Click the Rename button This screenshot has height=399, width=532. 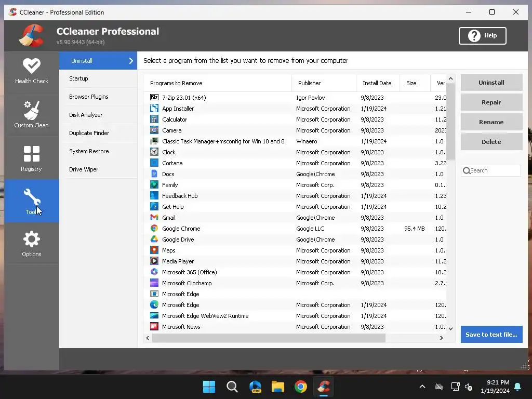click(491, 122)
